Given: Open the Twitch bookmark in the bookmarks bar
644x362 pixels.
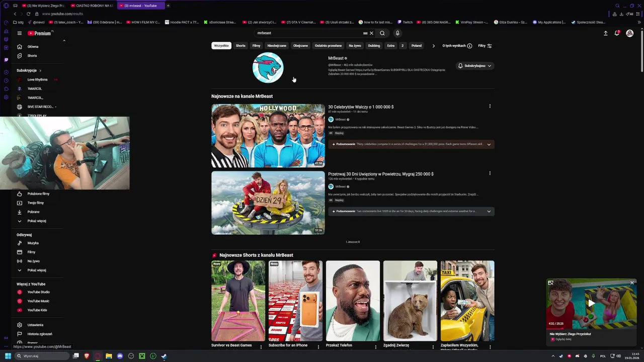Looking at the screenshot, I should tap(405, 22).
